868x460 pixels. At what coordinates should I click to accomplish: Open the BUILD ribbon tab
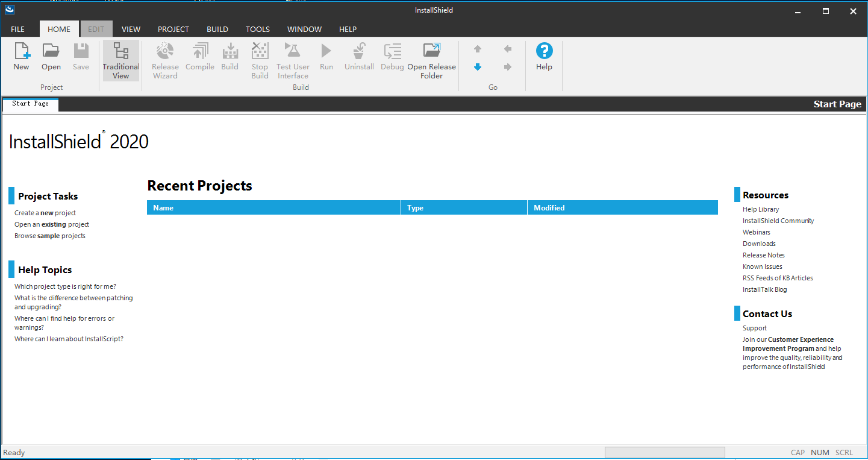tap(217, 29)
